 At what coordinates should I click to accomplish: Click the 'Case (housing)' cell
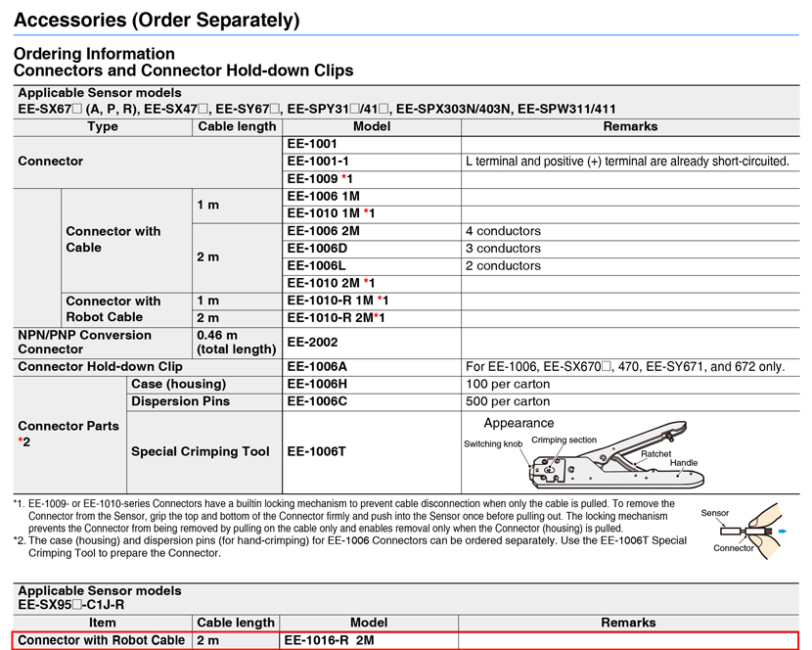204,385
